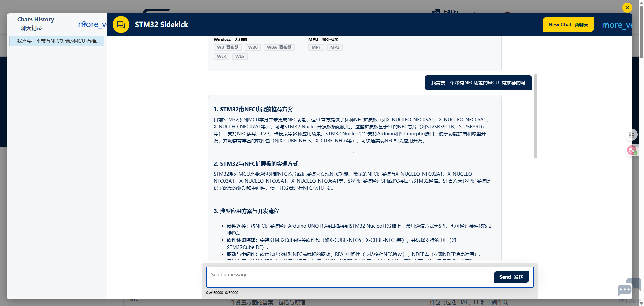Click the yellow chat bubble icon beside STM32 Sidekick
The height and width of the screenshot is (306, 644).
(x=121, y=25)
